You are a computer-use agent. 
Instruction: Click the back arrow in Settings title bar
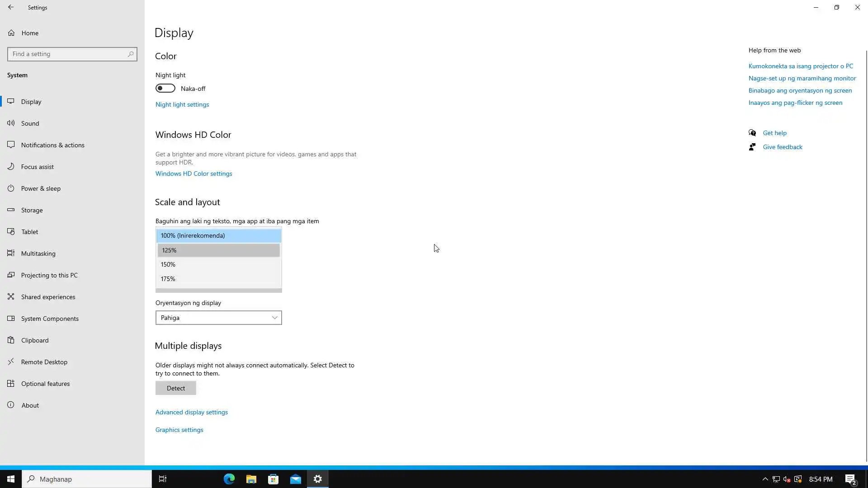point(11,7)
